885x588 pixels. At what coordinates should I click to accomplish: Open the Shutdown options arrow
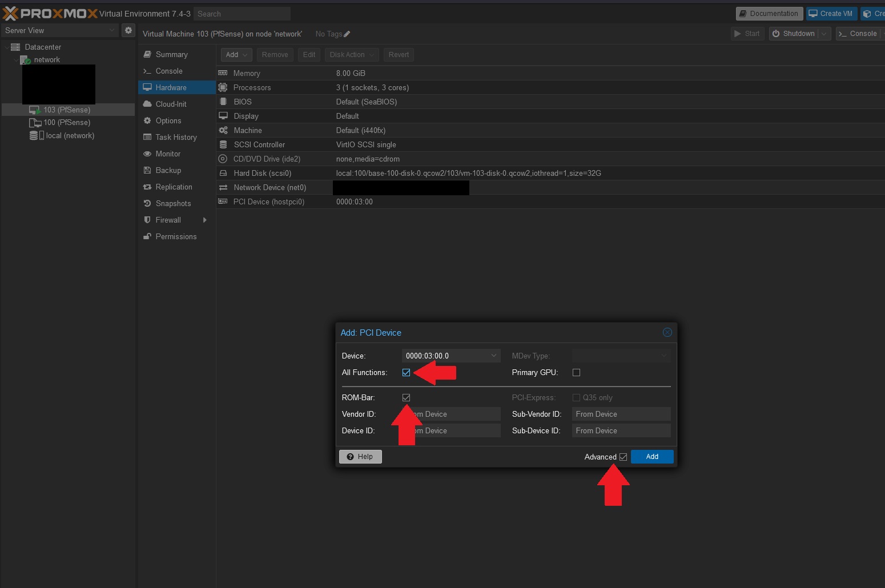(824, 34)
